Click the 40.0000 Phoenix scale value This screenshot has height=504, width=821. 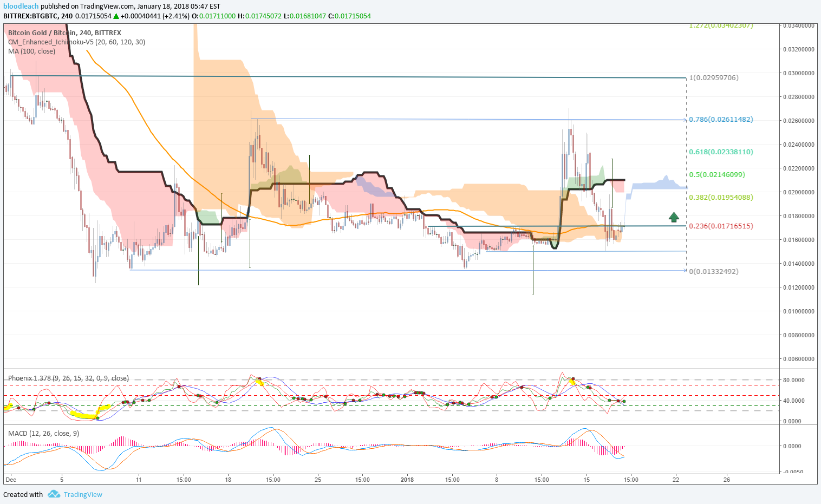pos(794,401)
